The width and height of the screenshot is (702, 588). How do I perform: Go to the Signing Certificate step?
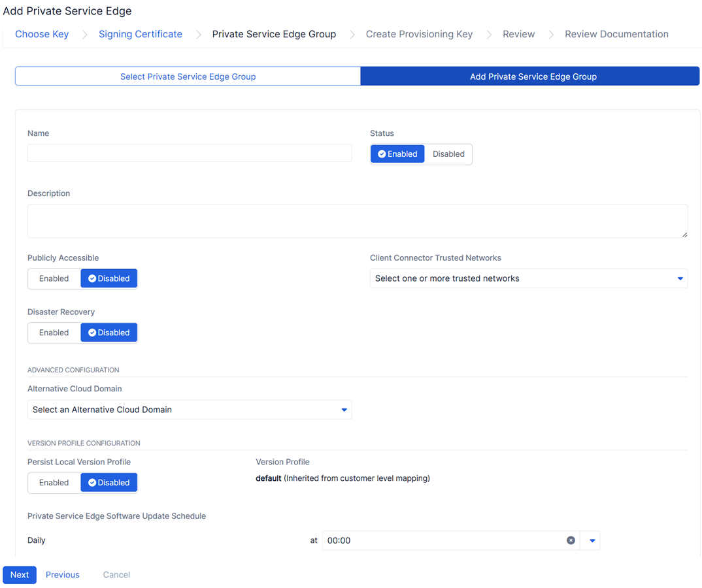pyautogui.click(x=141, y=34)
